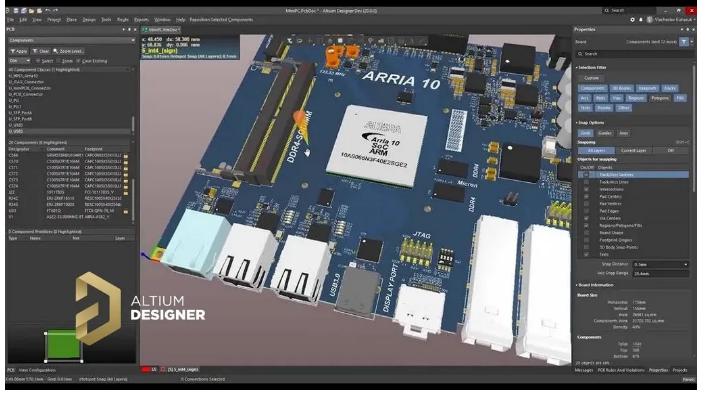
Task: Click the Apply filter button
Action: 19,51
